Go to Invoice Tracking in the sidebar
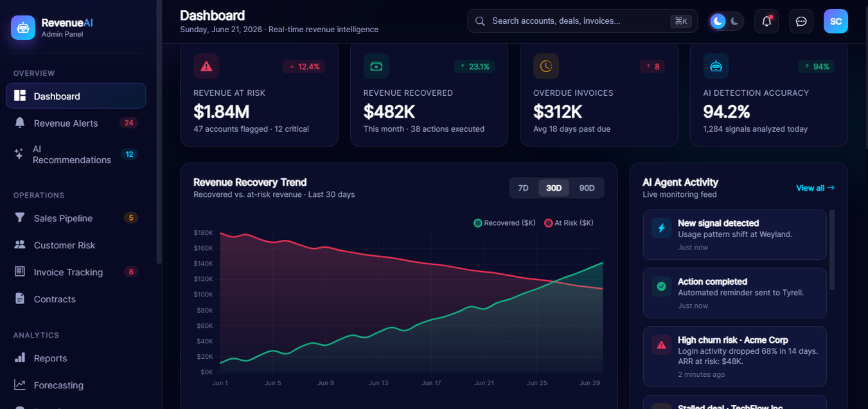The height and width of the screenshot is (409, 868). [76, 272]
